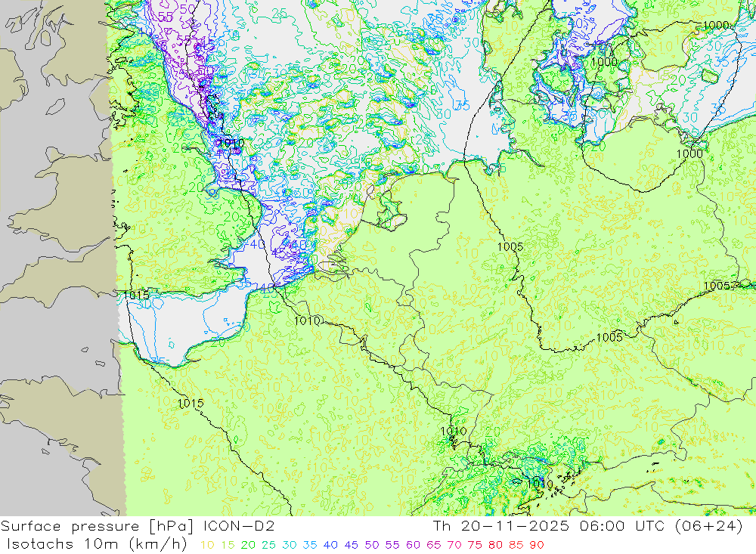The width and height of the screenshot is (756, 554).
Task: Select the '45' legend value
Action: (x=351, y=545)
